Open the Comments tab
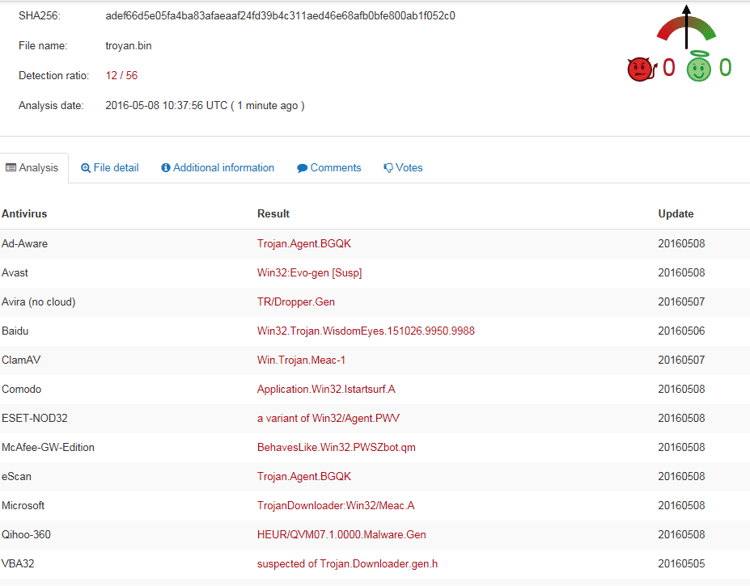Viewport: 750px width, 586px height. tap(335, 168)
